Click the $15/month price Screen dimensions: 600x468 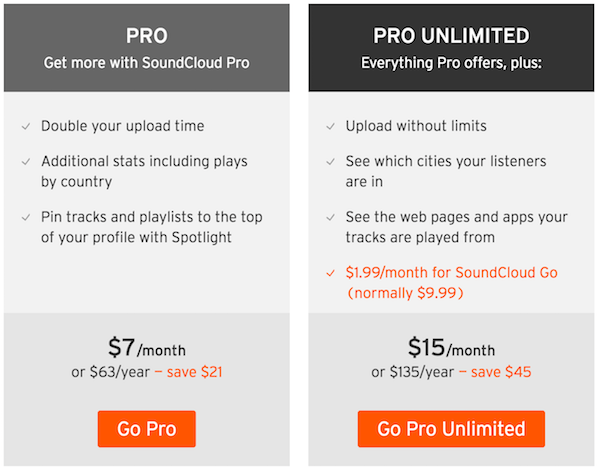click(451, 347)
